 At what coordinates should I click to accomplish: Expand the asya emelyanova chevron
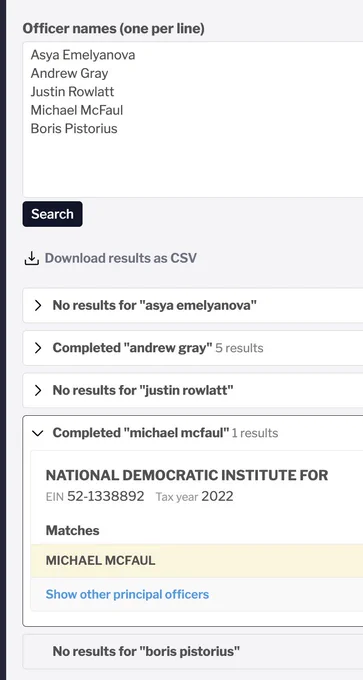(x=38, y=306)
